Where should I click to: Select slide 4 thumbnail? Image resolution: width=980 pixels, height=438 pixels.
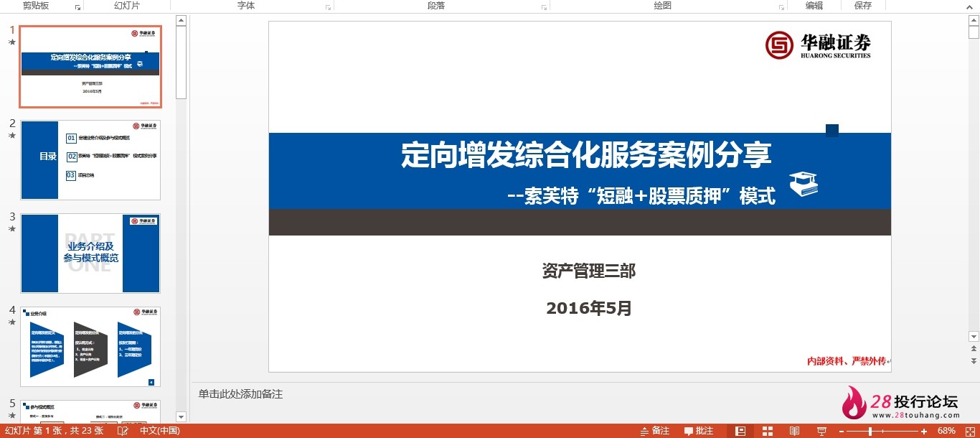point(90,347)
